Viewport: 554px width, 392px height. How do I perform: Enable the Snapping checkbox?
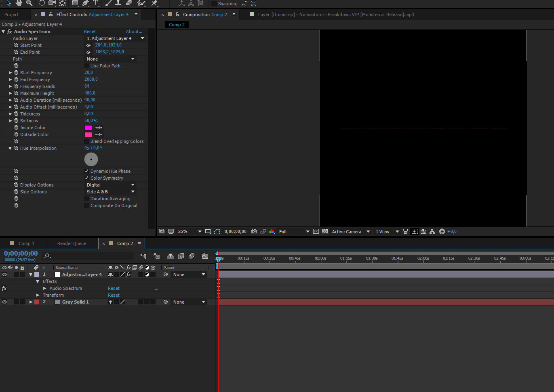click(x=214, y=4)
